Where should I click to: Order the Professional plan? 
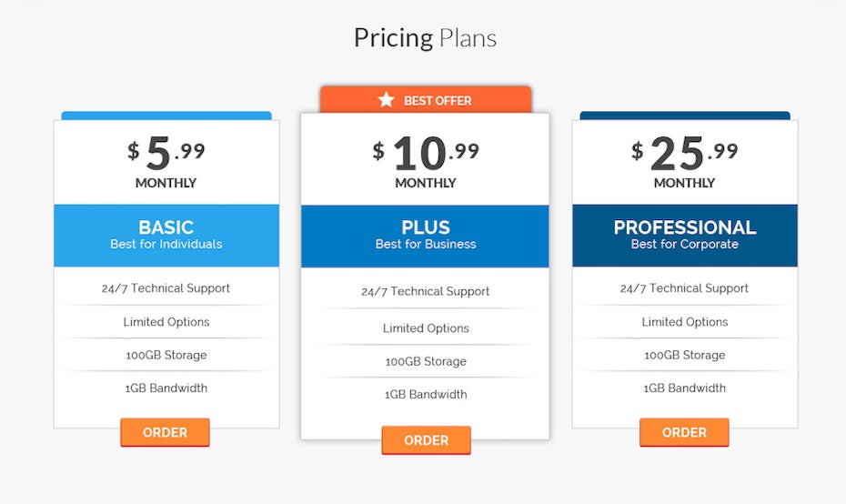[684, 432]
